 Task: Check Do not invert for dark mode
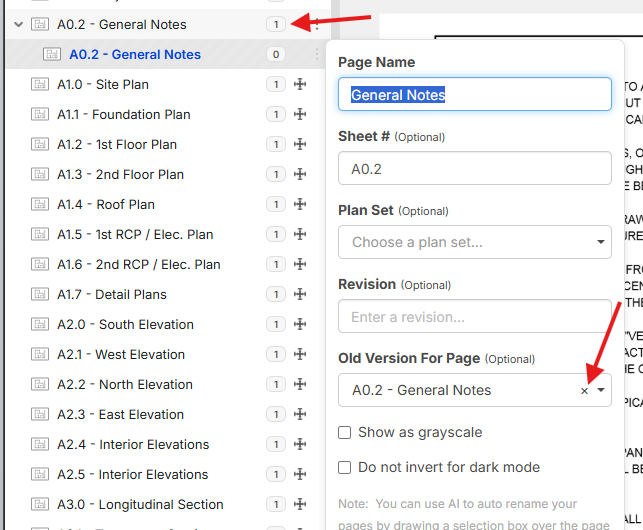(x=345, y=467)
